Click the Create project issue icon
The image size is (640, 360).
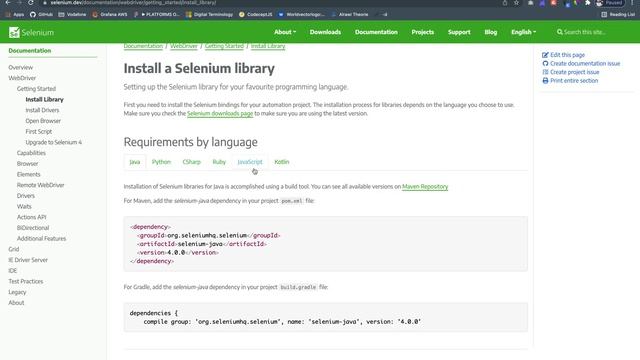point(545,72)
